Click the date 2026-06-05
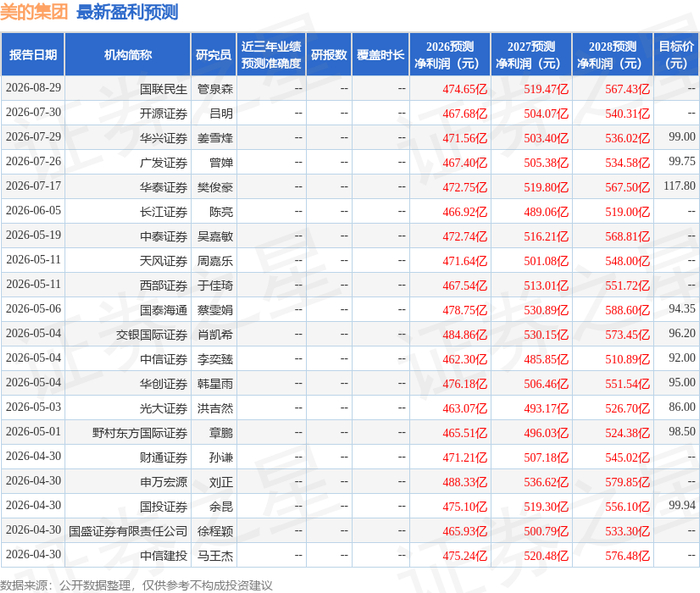This screenshot has height=593, width=700. point(33,210)
